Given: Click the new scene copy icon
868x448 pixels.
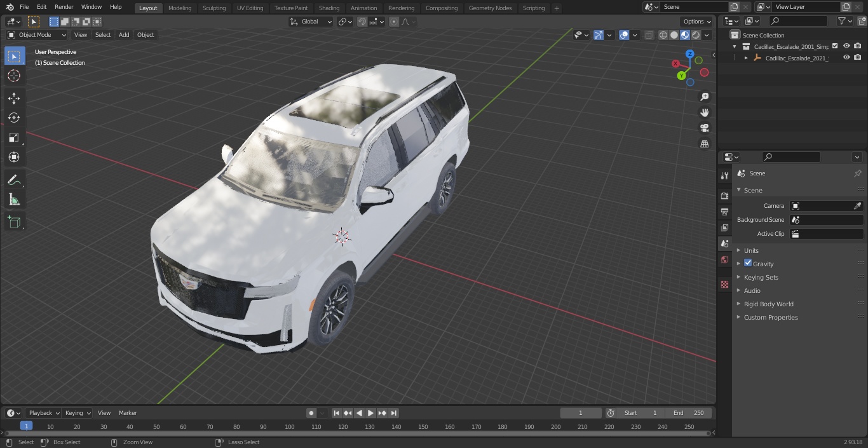Looking at the screenshot, I should click(734, 7).
